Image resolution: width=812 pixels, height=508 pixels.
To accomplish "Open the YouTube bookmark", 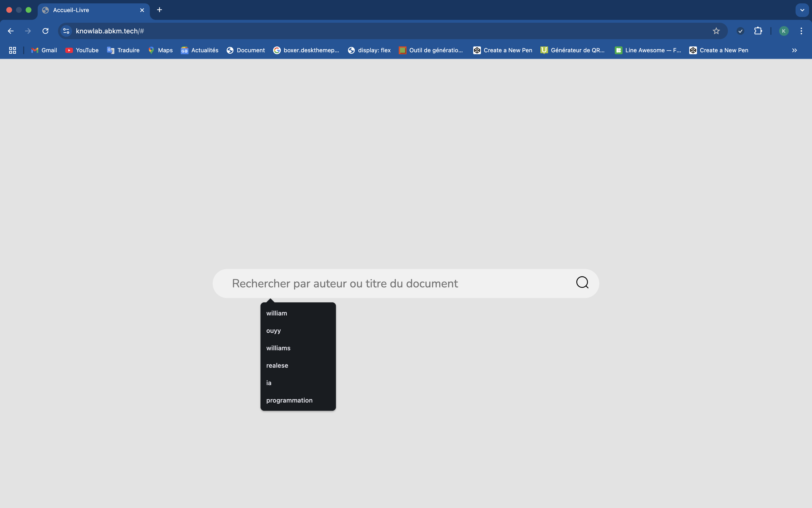I will point(82,50).
